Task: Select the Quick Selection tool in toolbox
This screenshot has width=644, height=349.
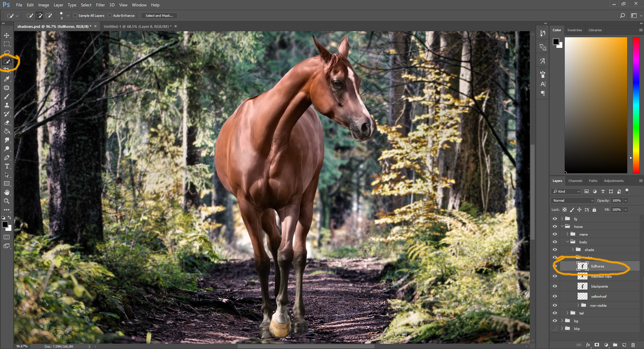Action: tap(7, 62)
